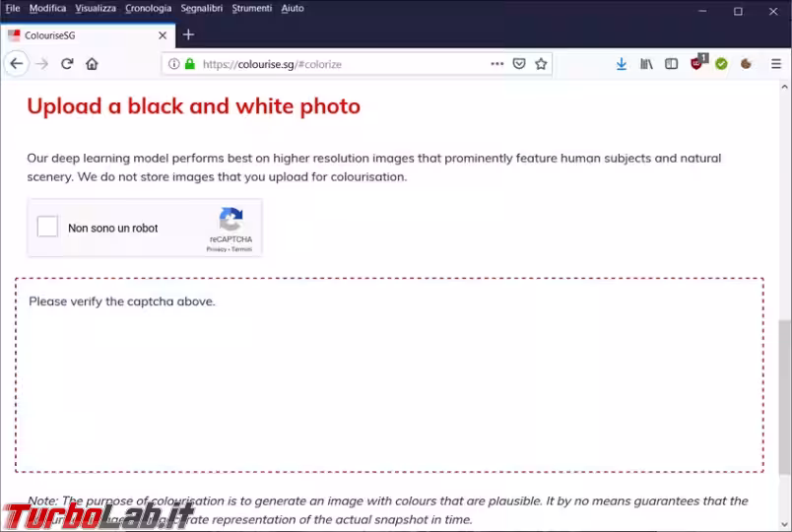Bookmark this page with the star
792x532 pixels.
(541, 64)
